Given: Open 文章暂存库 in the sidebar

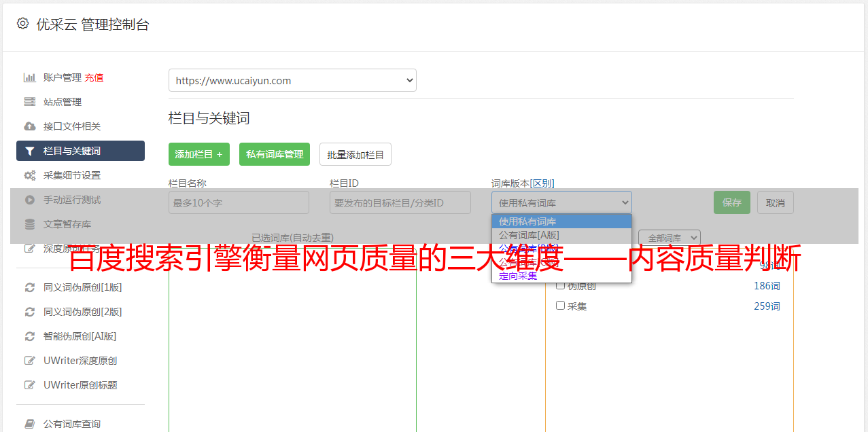Looking at the screenshot, I should tap(67, 224).
